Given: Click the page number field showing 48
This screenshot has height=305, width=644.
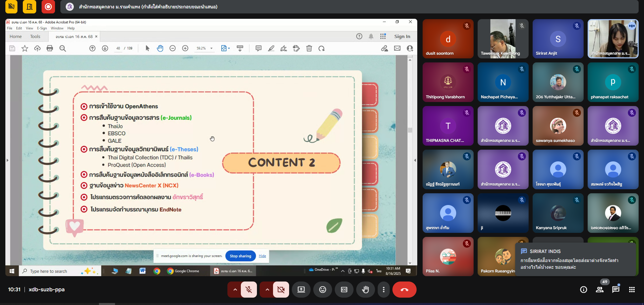Looking at the screenshot, I should click(x=118, y=48).
